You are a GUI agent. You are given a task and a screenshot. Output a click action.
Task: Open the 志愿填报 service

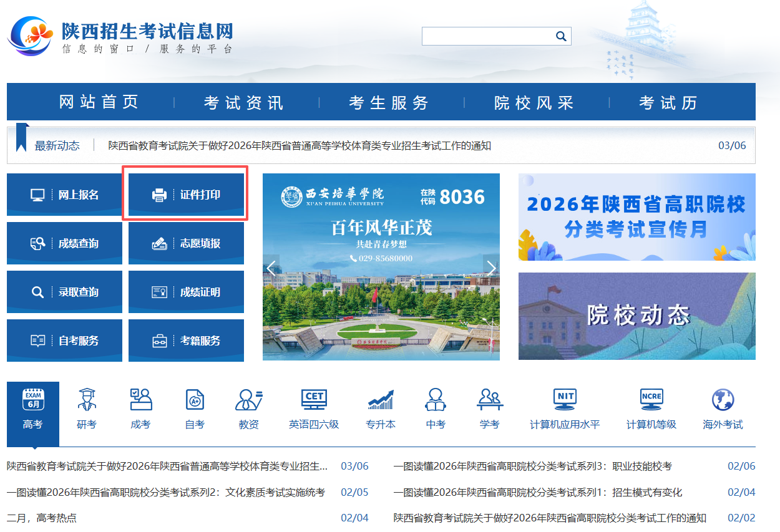[x=185, y=243]
